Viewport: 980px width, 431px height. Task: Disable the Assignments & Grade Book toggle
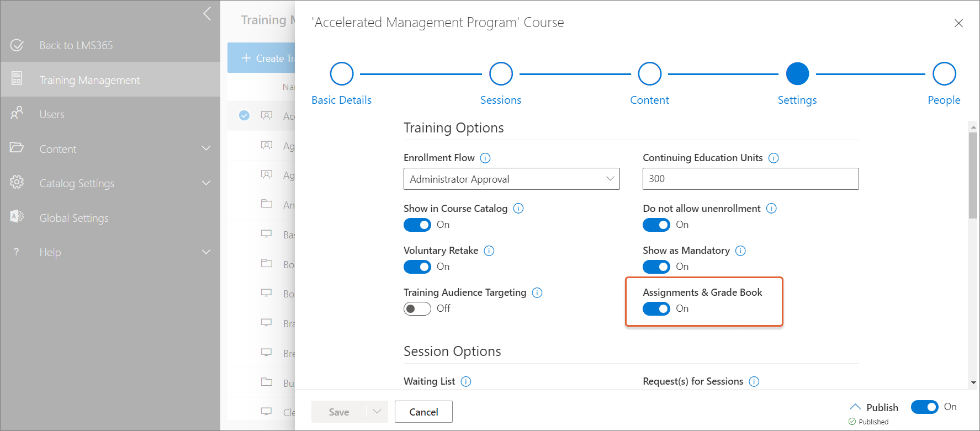tap(656, 308)
